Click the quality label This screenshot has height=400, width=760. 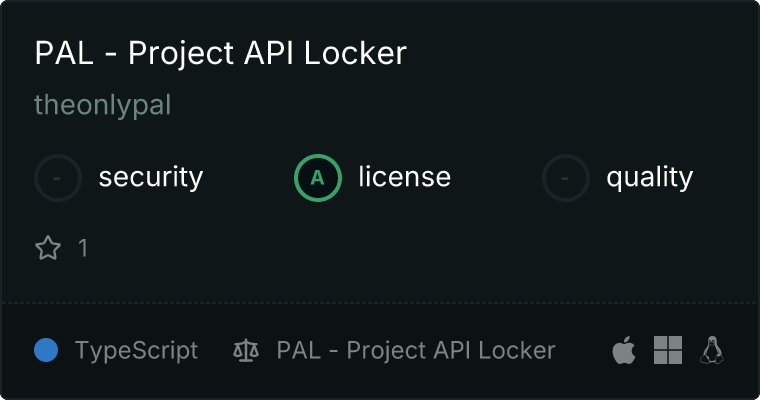(x=649, y=178)
